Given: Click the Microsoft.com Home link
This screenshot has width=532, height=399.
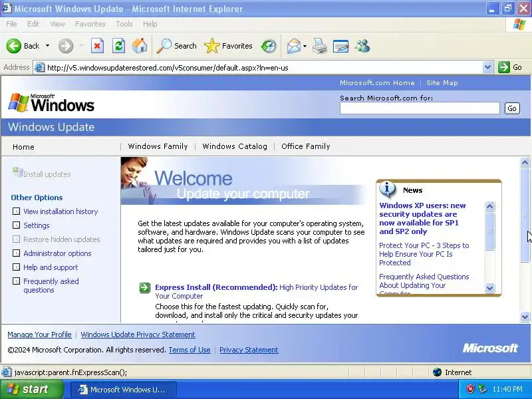Looking at the screenshot, I should (x=377, y=82).
